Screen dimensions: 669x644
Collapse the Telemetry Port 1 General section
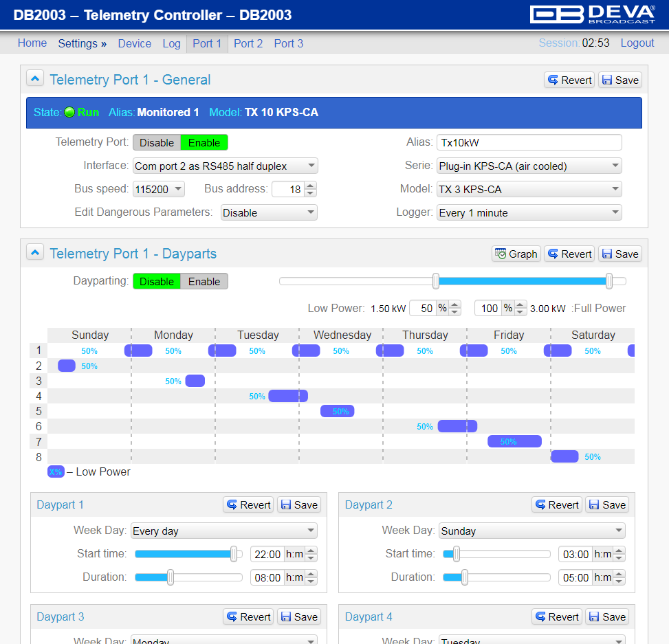click(35, 78)
